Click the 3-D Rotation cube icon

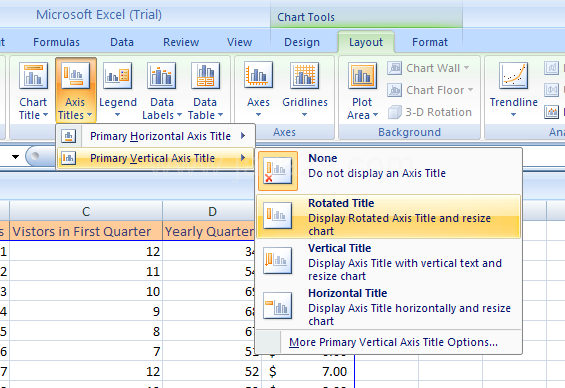(x=395, y=112)
